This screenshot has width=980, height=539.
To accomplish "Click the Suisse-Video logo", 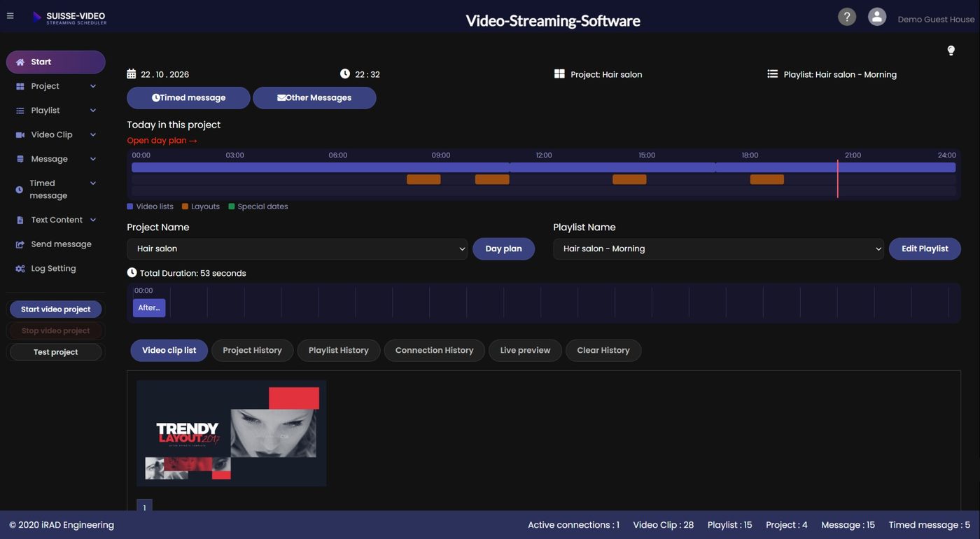I will [x=69, y=17].
